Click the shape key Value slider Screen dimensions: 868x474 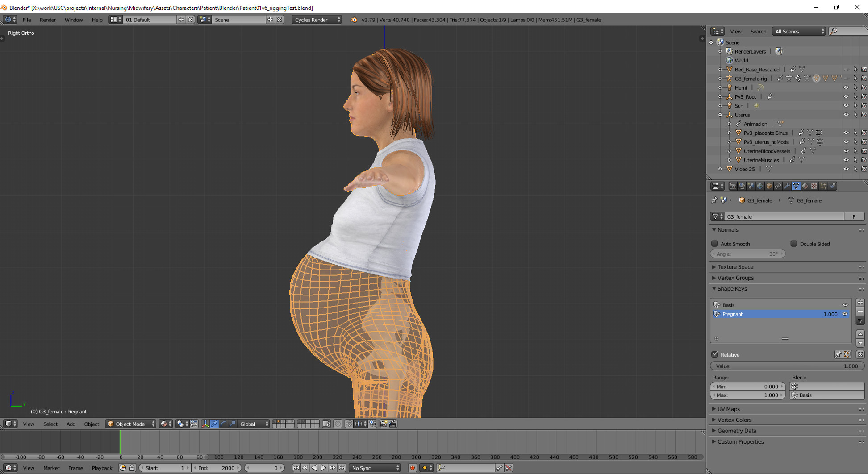pyautogui.click(x=787, y=366)
